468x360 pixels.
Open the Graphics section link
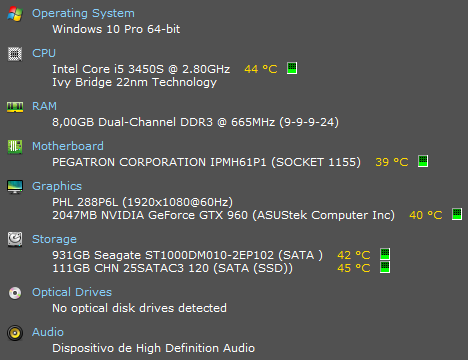coord(57,186)
